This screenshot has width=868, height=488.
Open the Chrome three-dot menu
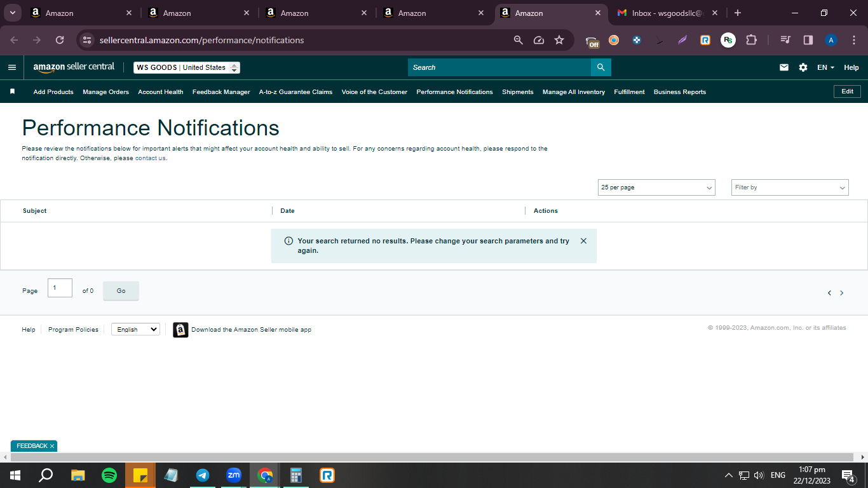pyautogui.click(x=853, y=40)
